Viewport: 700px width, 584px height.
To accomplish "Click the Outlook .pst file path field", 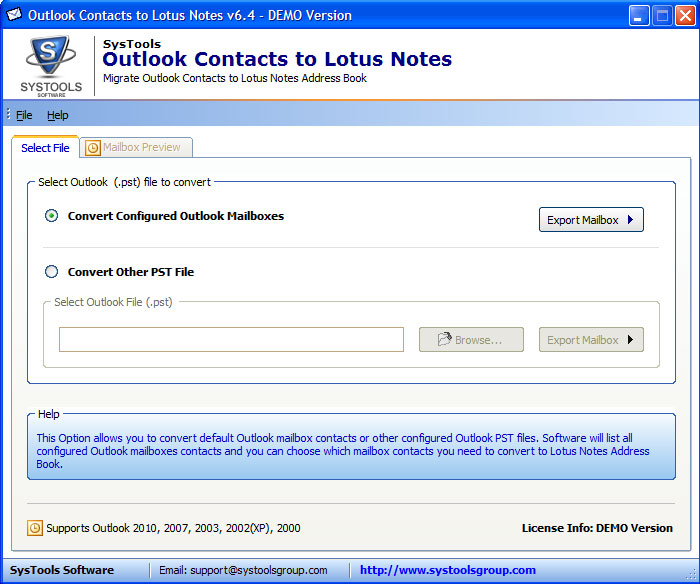I will coord(231,340).
